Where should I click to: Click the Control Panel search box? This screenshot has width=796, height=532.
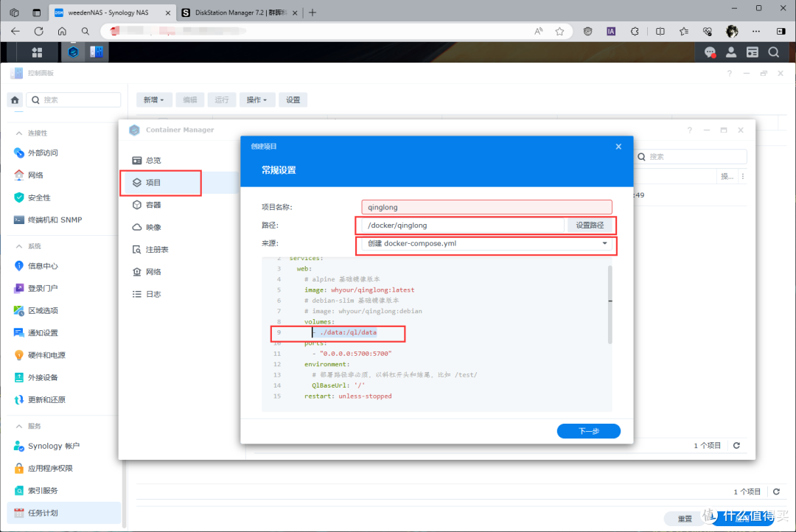[x=74, y=100]
